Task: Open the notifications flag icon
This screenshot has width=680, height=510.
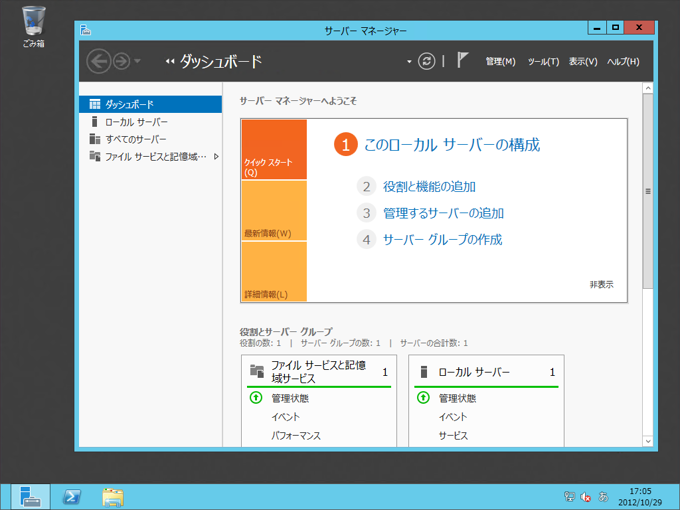Action: coord(462,60)
